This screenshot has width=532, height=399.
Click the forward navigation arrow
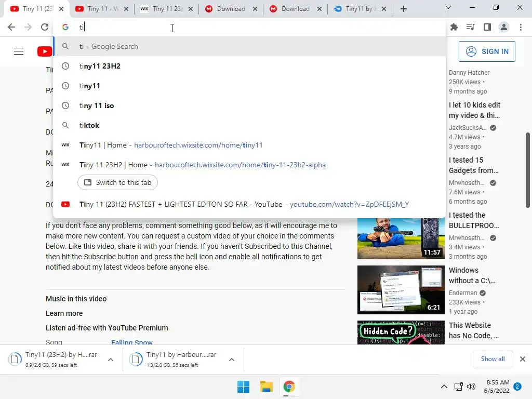coord(28,27)
